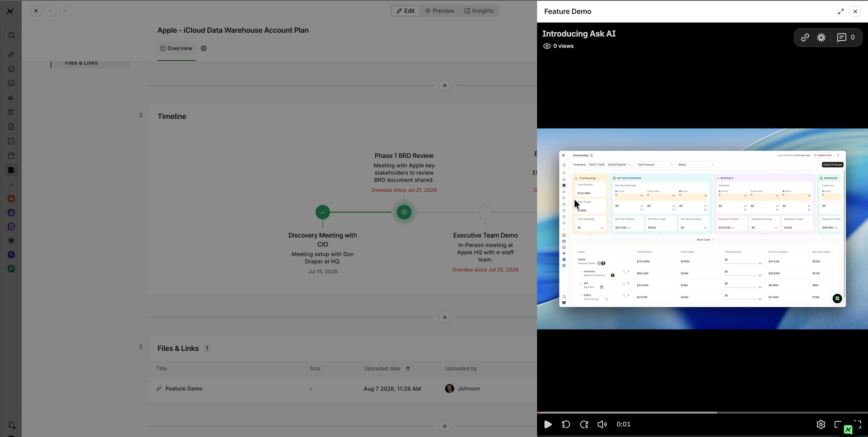
Task: Open the green chat widget bubble
Action: click(x=848, y=430)
